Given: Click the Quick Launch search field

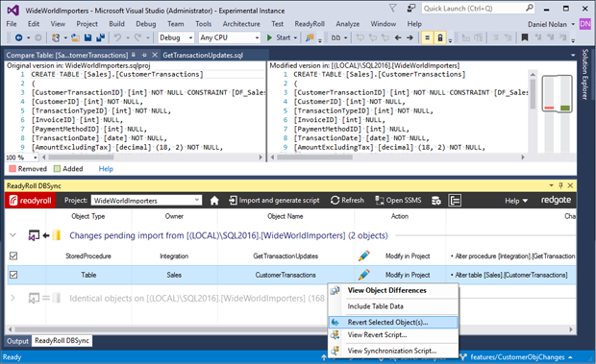Looking at the screenshot, I should pyautogui.click(x=478, y=9).
